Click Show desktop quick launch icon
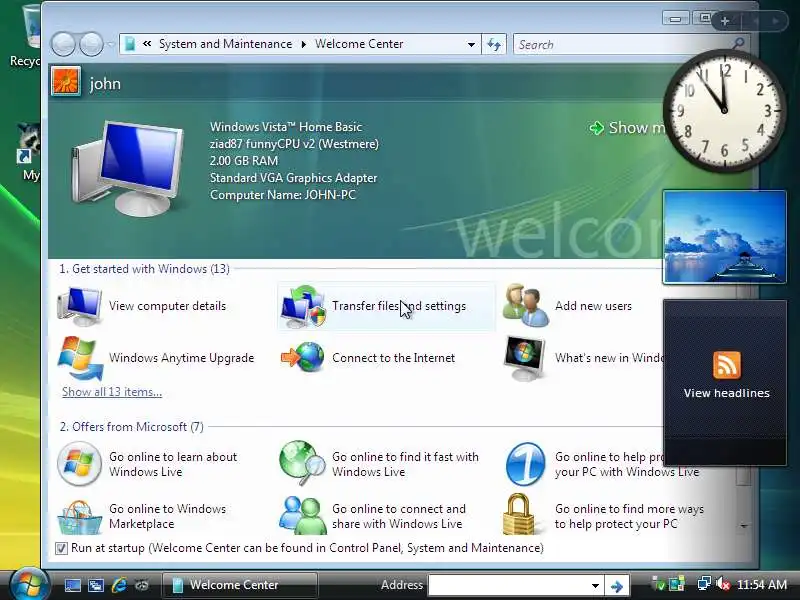800x600 pixels. pos(72,585)
